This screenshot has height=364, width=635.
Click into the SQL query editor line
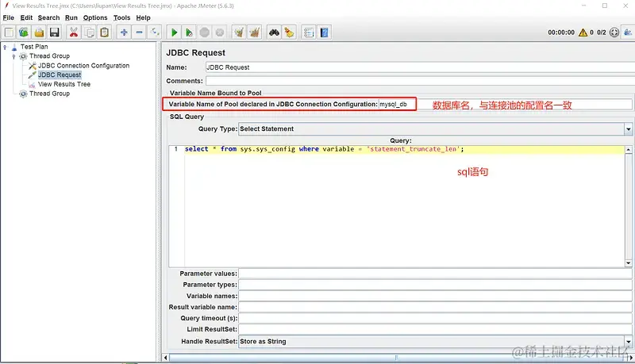(x=404, y=149)
